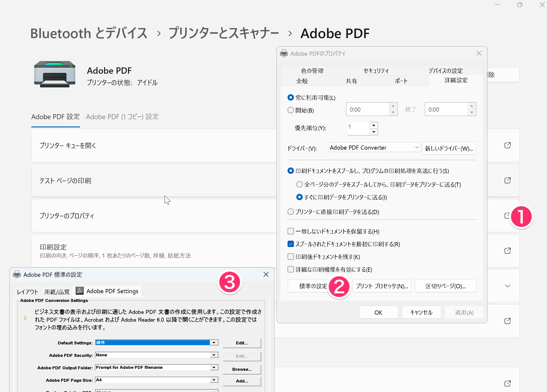Screen dimensions: 547x392
Task: Open the Default Settings dropdown
Action: (214, 342)
